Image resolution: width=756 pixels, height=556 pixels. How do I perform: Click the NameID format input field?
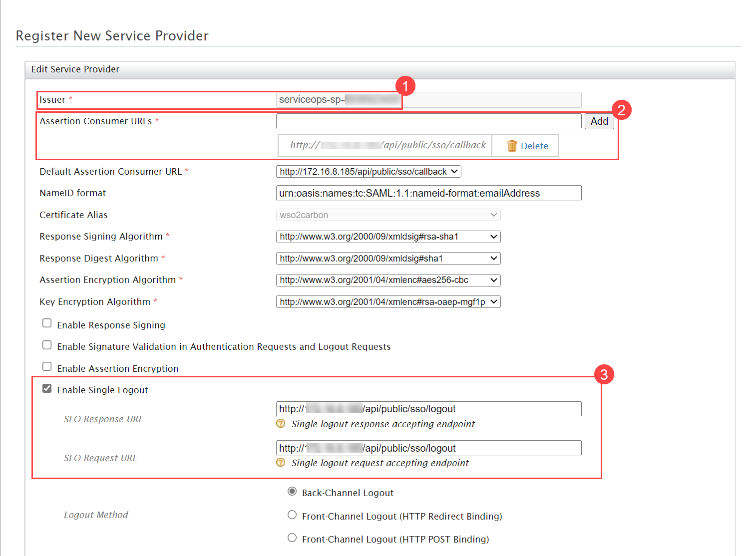tap(428, 193)
